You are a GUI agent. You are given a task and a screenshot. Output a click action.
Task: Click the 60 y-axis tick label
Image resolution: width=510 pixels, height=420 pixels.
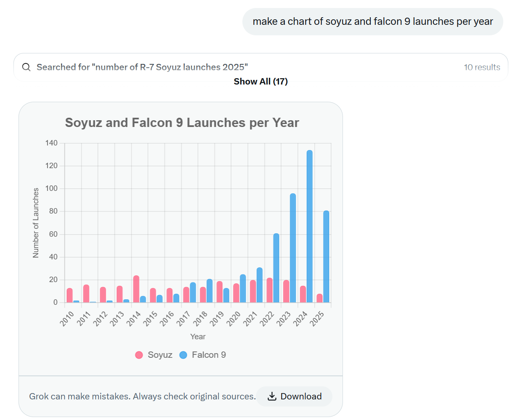pos(53,234)
